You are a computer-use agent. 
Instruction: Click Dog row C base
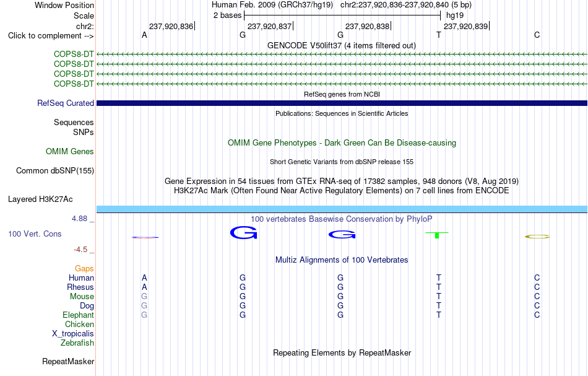537,305
